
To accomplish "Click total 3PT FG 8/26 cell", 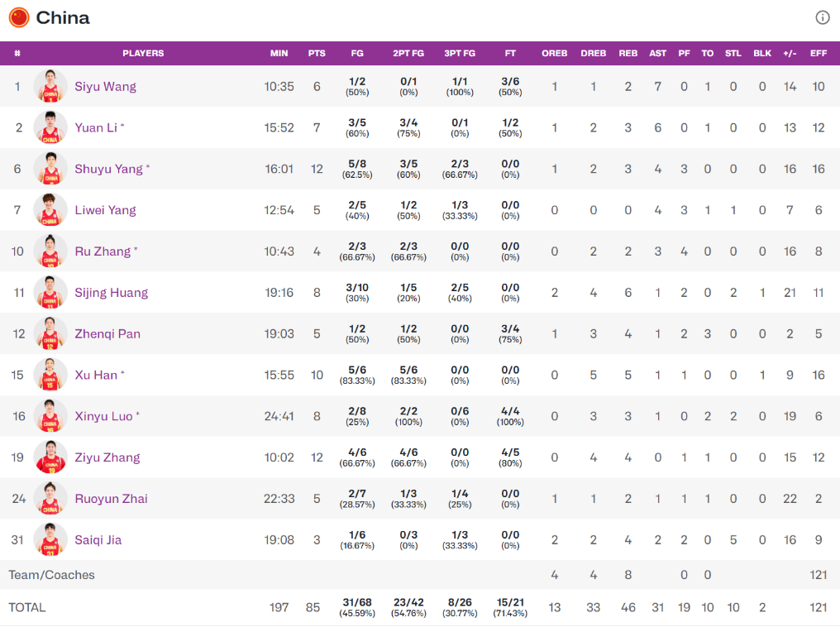I will [460, 607].
